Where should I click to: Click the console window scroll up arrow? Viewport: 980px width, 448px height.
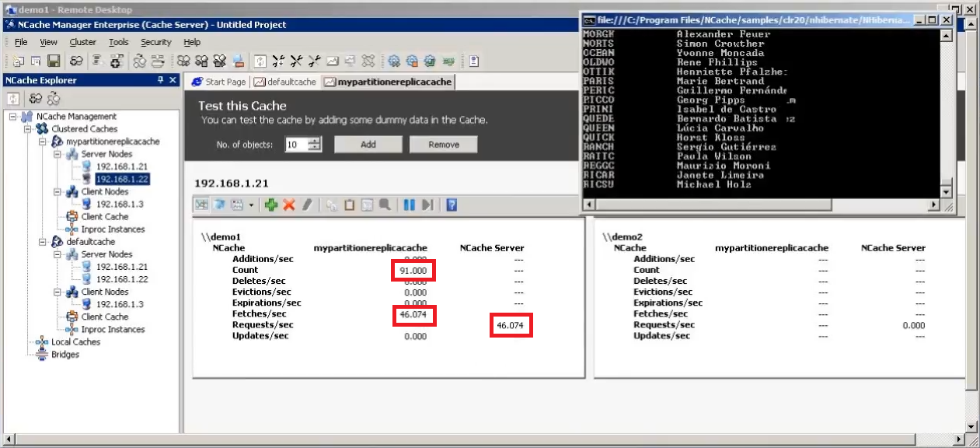pos(946,34)
